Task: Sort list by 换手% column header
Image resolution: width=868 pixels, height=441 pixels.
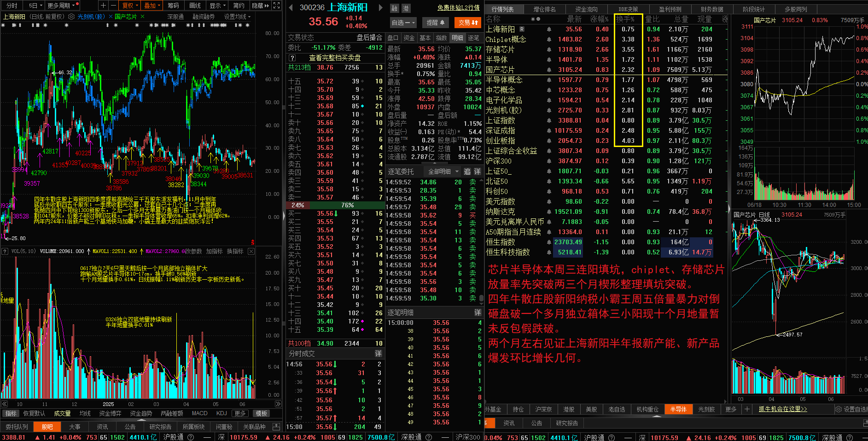Action: click(625, 19)
